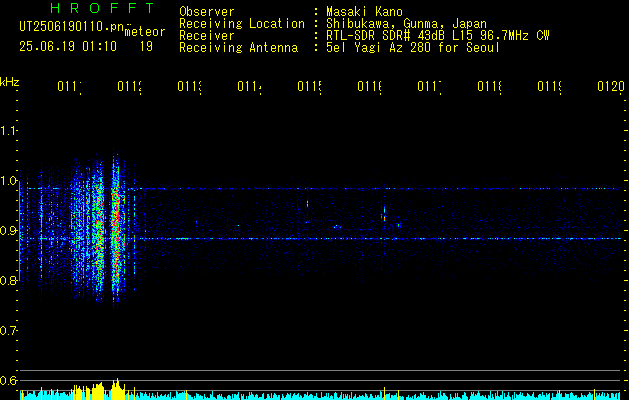Image resolution: width=629 pixels, height=400 pixels.
Task: Click the meteor label
Action: pos(145,32)
